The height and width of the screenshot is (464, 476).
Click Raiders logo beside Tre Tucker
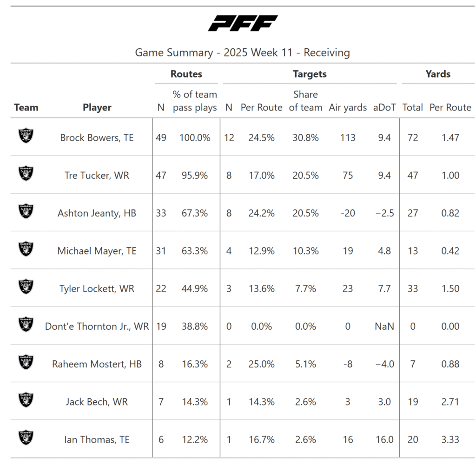click(26, 174)
